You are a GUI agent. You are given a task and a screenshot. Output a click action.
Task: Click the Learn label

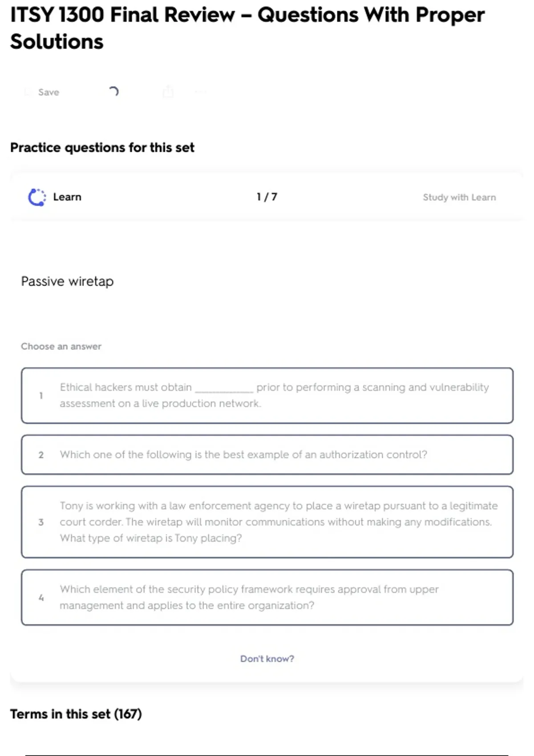coord(67,197)
